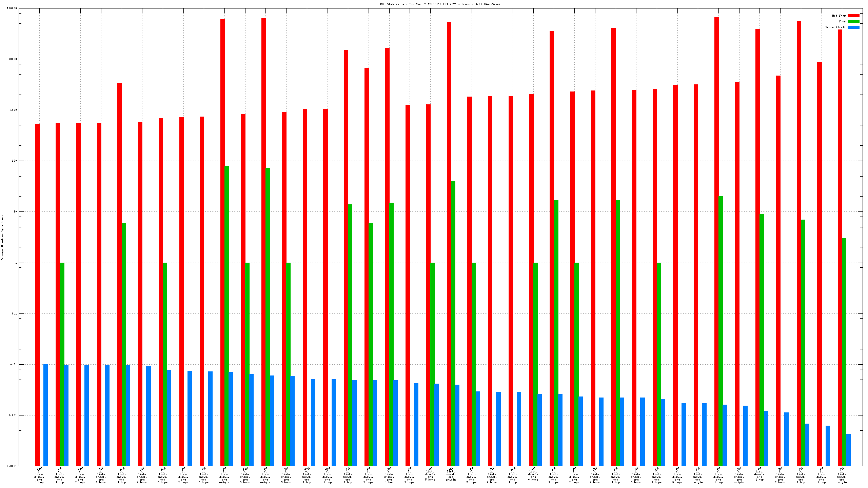Image resolution: width=868 pixels, height=488 pixels.
Task: Click the '2@ list.dnswl.org 4 hops' x-axis label
Action: (x=533, y=474)
